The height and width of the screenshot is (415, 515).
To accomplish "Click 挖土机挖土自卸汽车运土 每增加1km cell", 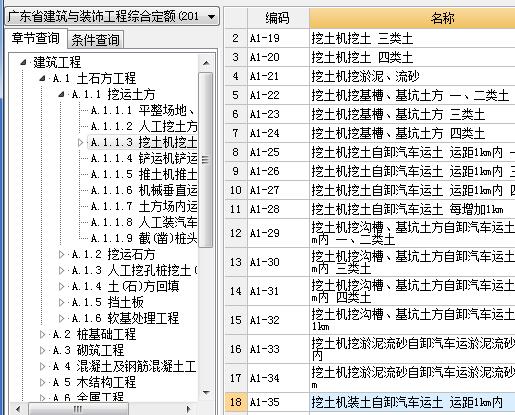I will [412, 209].
